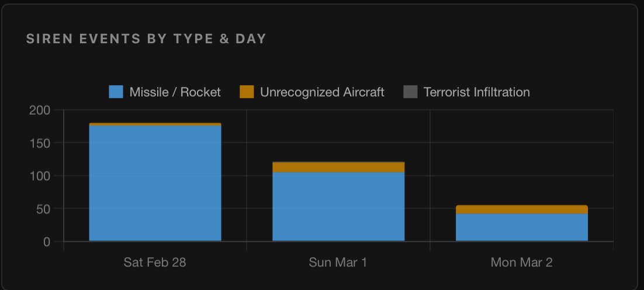Click the Sun Mar 1 axis label

338,262
